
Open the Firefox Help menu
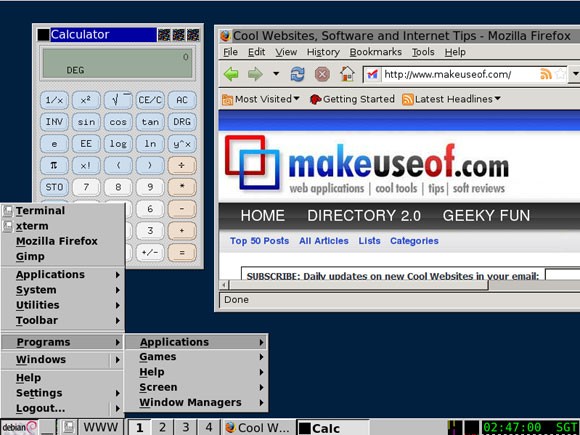tap(455, 52)
